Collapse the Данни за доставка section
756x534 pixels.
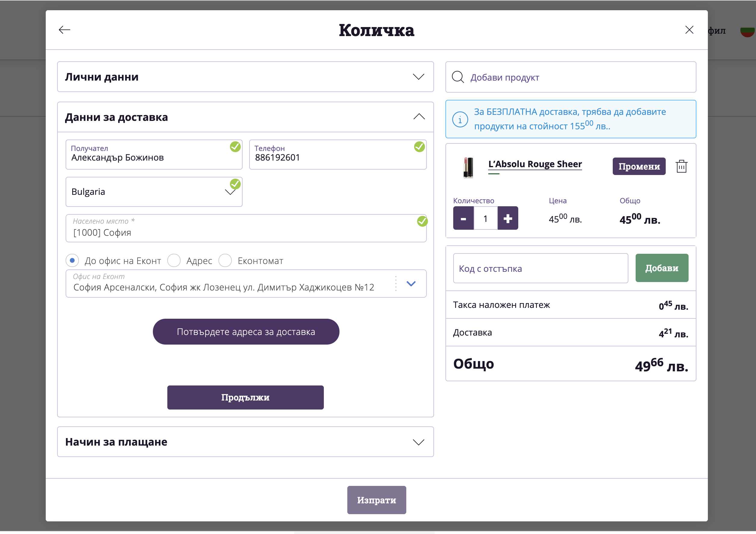pyautogui.click(x=419, y=117)
